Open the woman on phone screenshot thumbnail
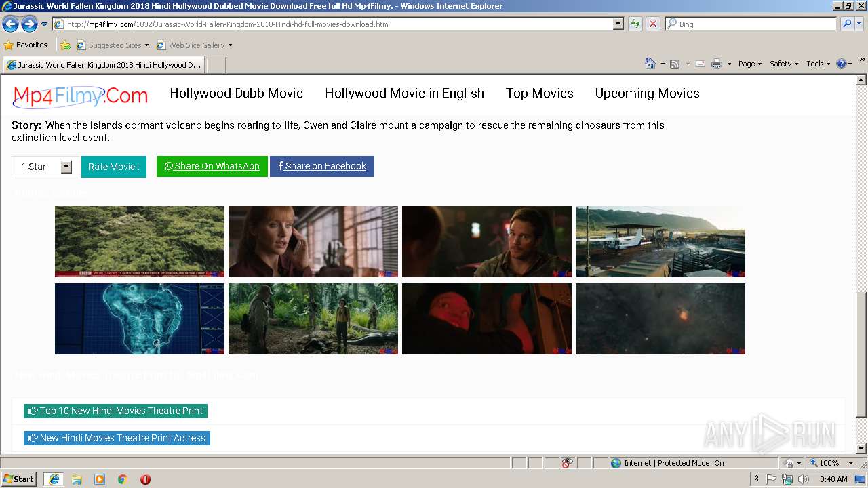Image resolution: width=868 pixels, height=488 pixels. tap(313, 242)
